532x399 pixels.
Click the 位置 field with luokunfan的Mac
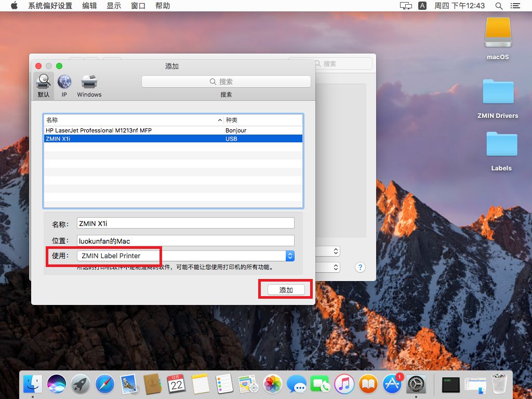185,241
